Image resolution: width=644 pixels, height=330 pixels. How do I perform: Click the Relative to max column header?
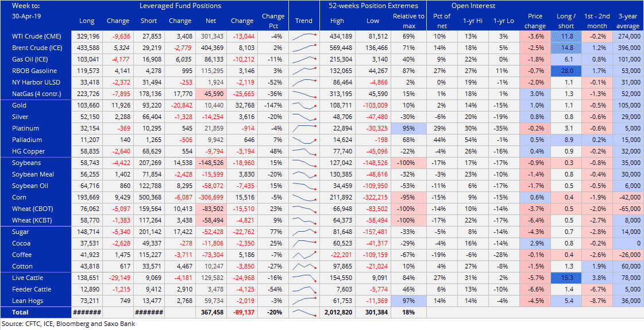(408, 21)
